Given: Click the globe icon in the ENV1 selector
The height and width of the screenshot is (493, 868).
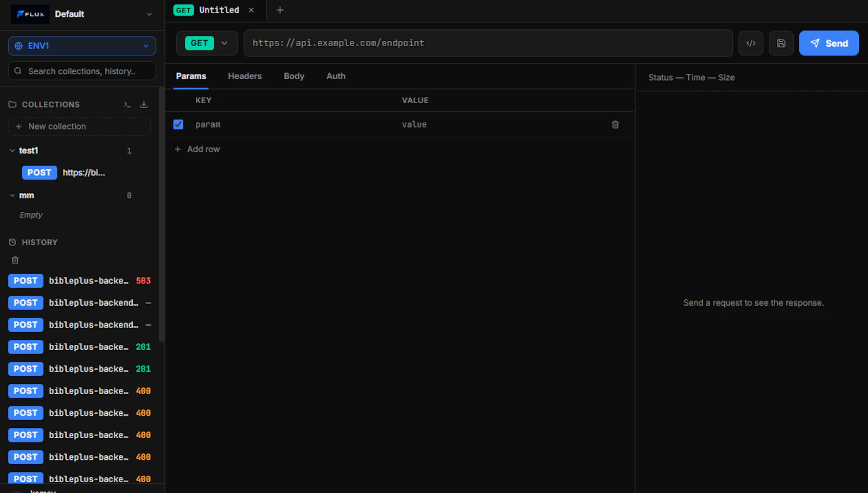Looking at the screenshot, I should point(19,46).
